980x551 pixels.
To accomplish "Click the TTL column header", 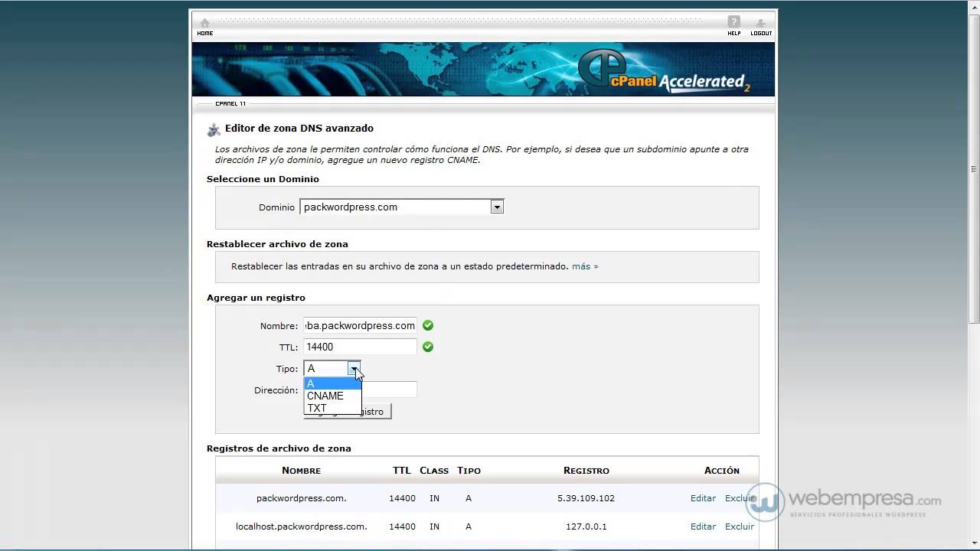I will (x=402, y=471).
